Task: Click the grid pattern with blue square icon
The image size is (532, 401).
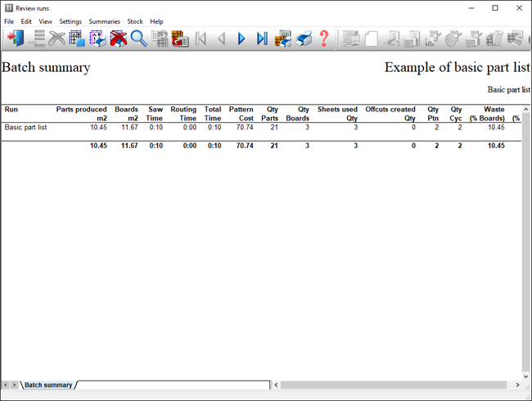Action: (78, 38)
